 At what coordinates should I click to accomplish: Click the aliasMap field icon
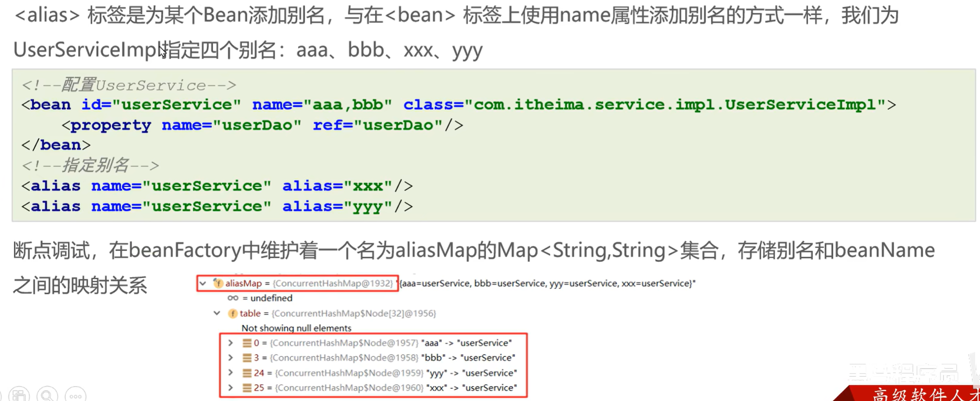[x=218, y=283]
